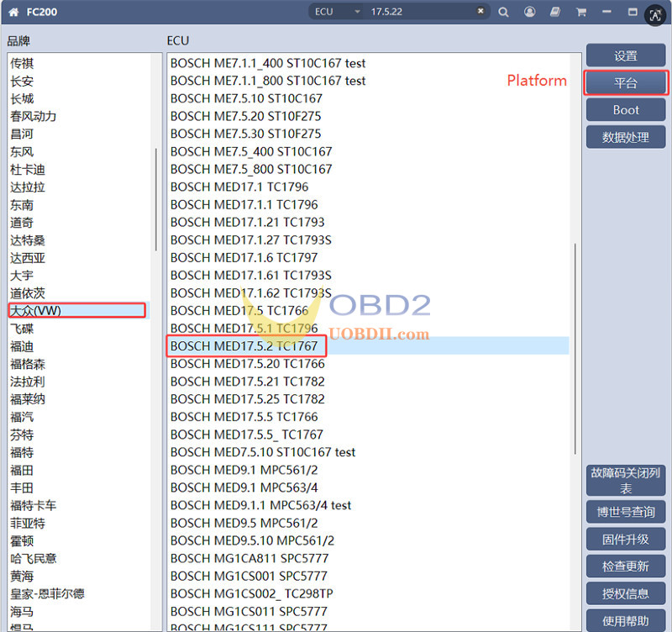Click the 授权信息 button

(626, 593)
